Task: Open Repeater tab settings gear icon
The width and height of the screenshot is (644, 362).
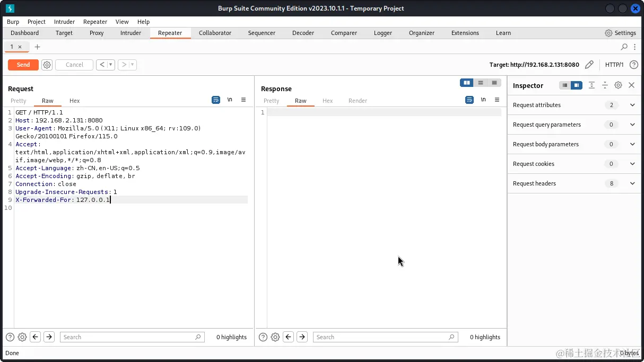Action: tap(47, 65)
